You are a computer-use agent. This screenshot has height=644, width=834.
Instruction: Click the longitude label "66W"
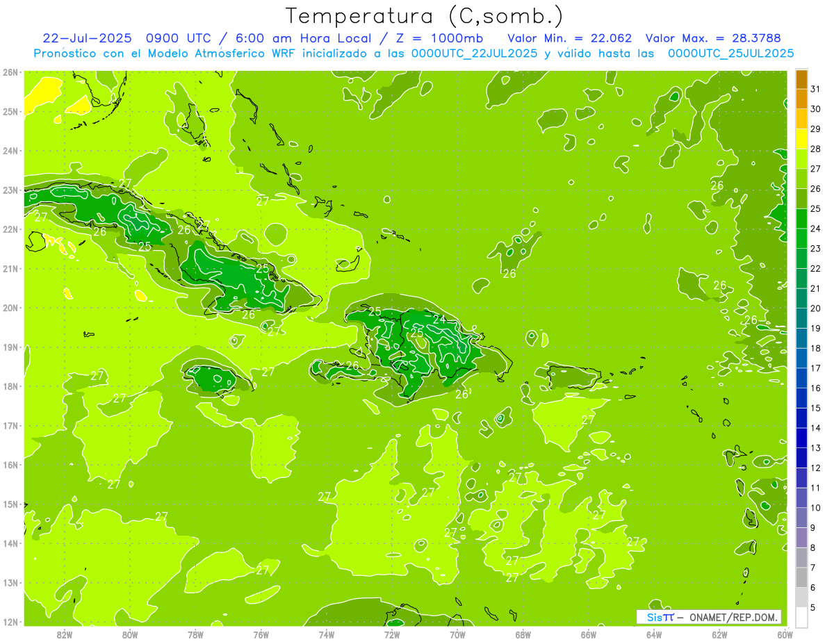pyautogui.click(x=589, y=634)
